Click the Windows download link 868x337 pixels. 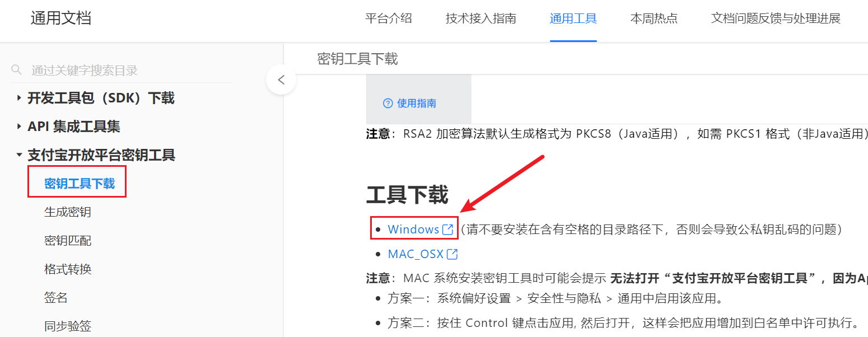tap(413, 230)
